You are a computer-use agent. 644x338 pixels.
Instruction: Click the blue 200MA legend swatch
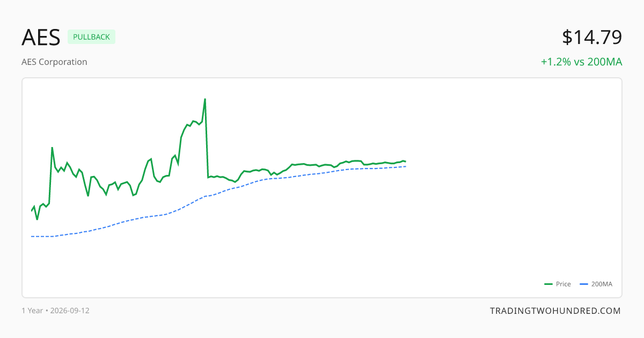pyautogui.click(x=584, y=284)
